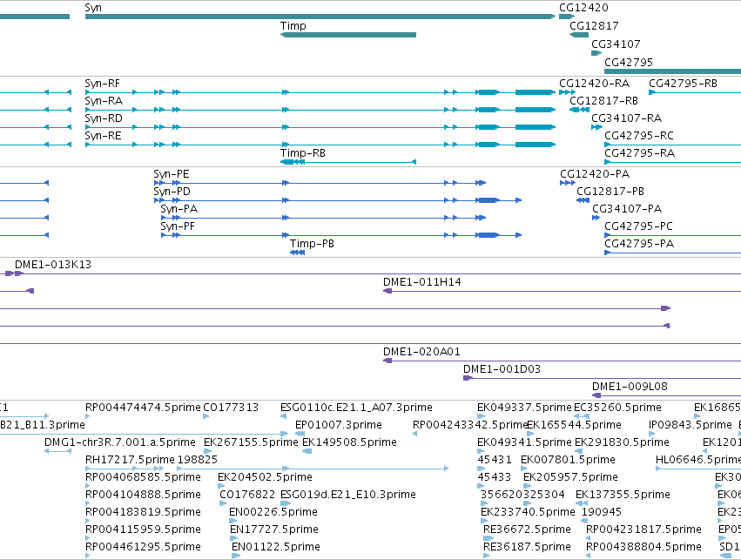The height and width of the screenshot is (560, 741).
Task: Select the EN00226.5prime EST label
Action: click(x=273, y=512)
